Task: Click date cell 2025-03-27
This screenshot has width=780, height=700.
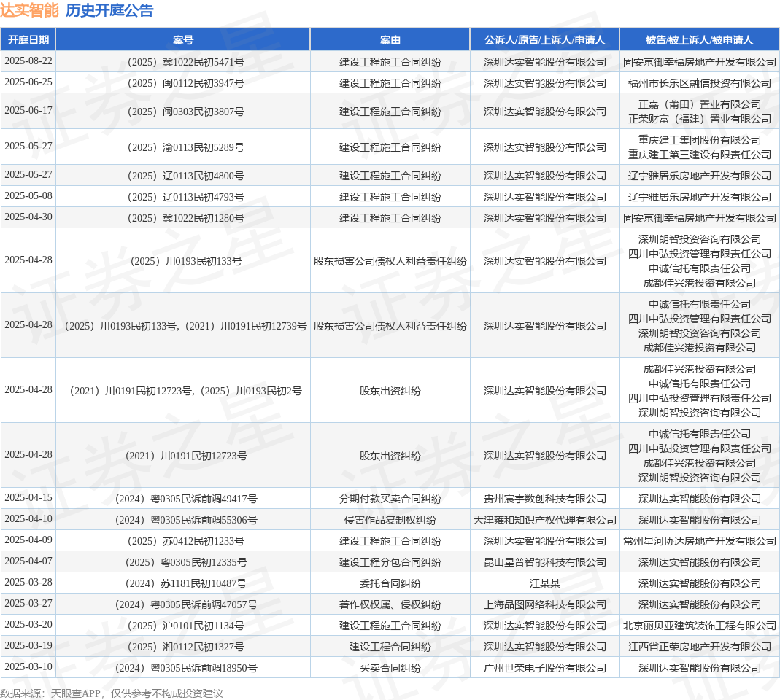Action: 28,604
